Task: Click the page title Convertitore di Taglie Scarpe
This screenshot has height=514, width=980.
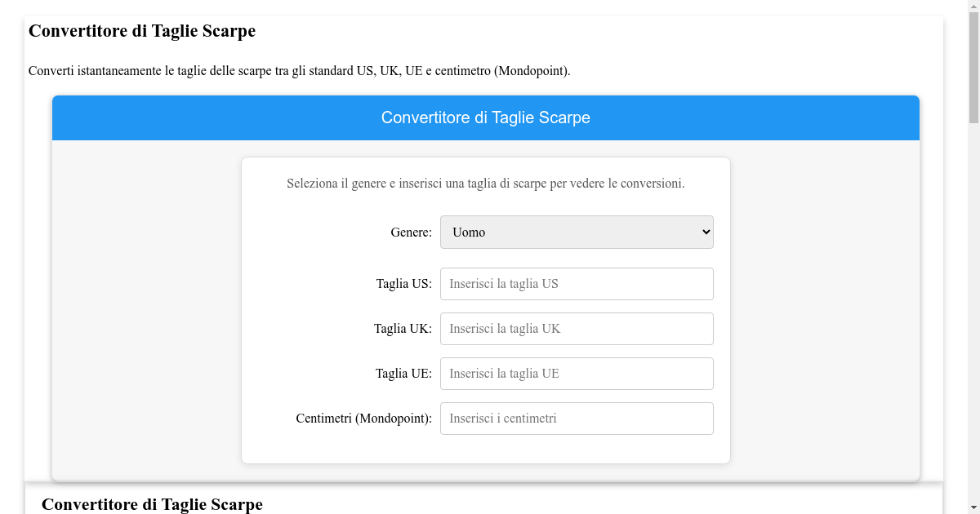Action: pyautogui.click(x=141, y=31)
